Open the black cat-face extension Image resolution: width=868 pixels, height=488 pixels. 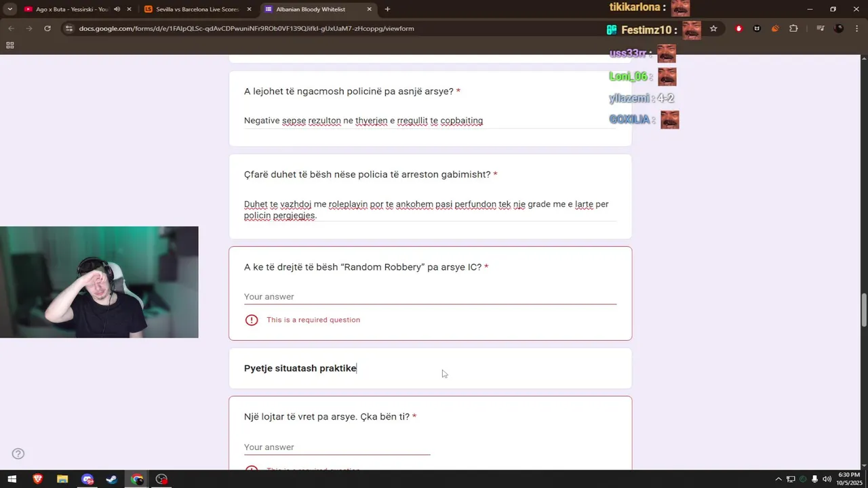(x=757, y=28)
